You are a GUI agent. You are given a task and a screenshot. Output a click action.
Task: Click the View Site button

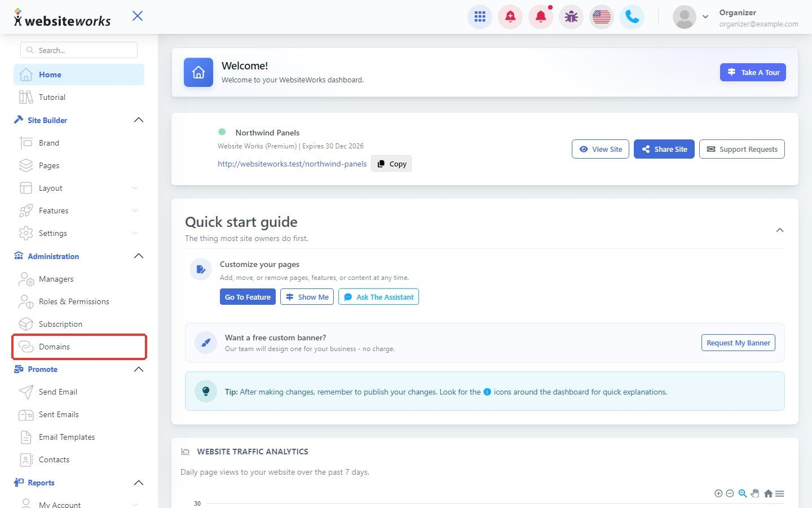601,149
